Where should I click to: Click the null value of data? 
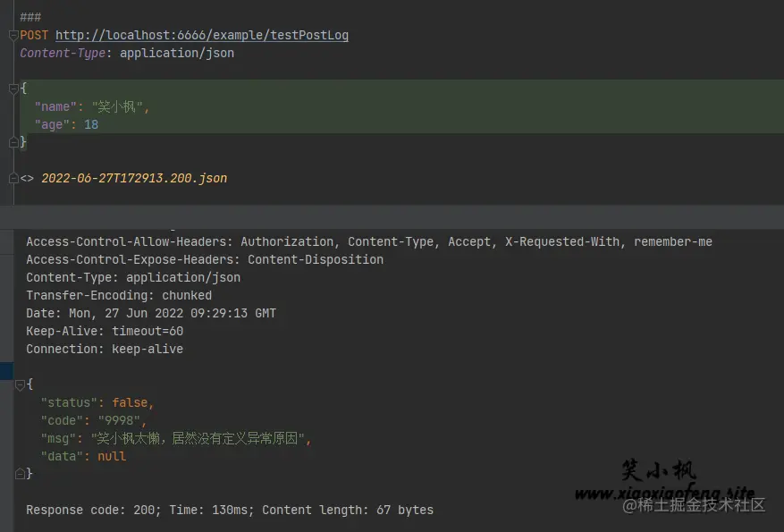coord(112,457)
